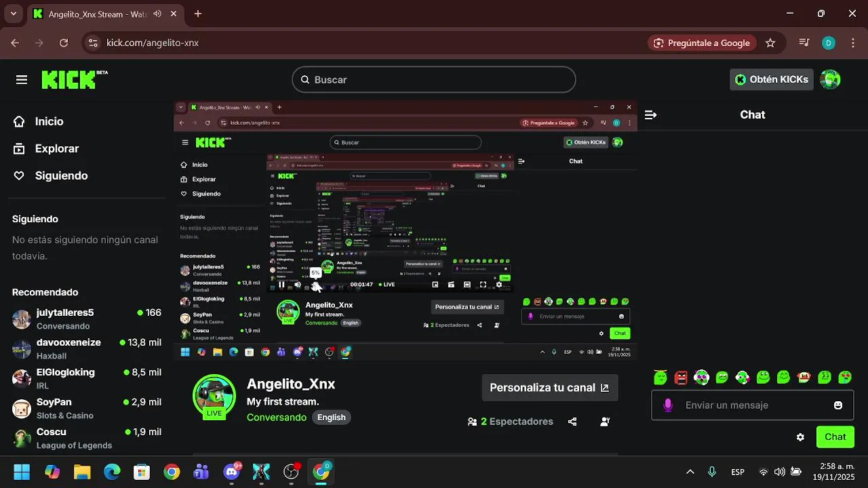The image size is (868, 488).
Task: Click the purple microphone icon in chat box
Action: pyautogui.click(x=668, y=405)
